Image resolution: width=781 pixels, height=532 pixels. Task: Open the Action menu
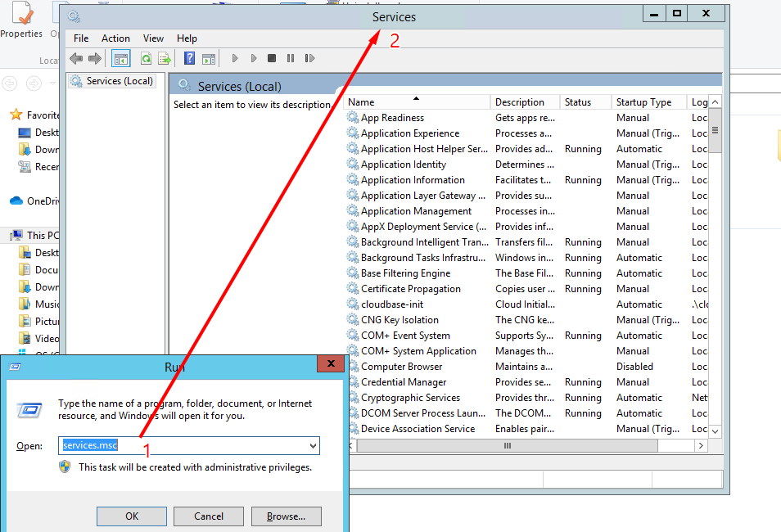tap(115, 38)
